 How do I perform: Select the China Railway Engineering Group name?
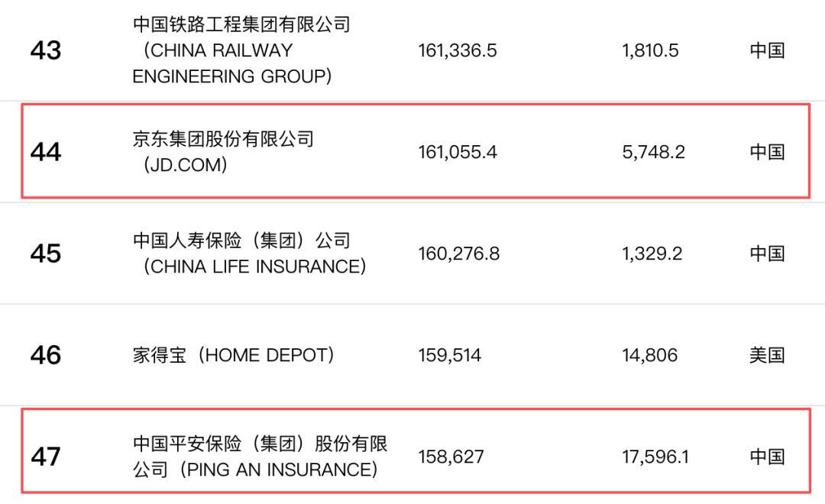pos(241,50)
